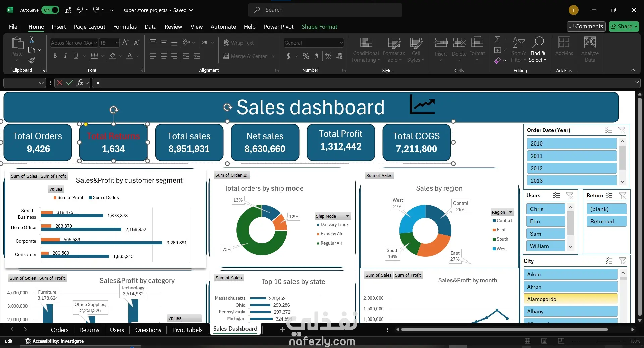Clear filter on Users slicer
Viewport: 644px width, 348px height.
(x=570, y=195)
